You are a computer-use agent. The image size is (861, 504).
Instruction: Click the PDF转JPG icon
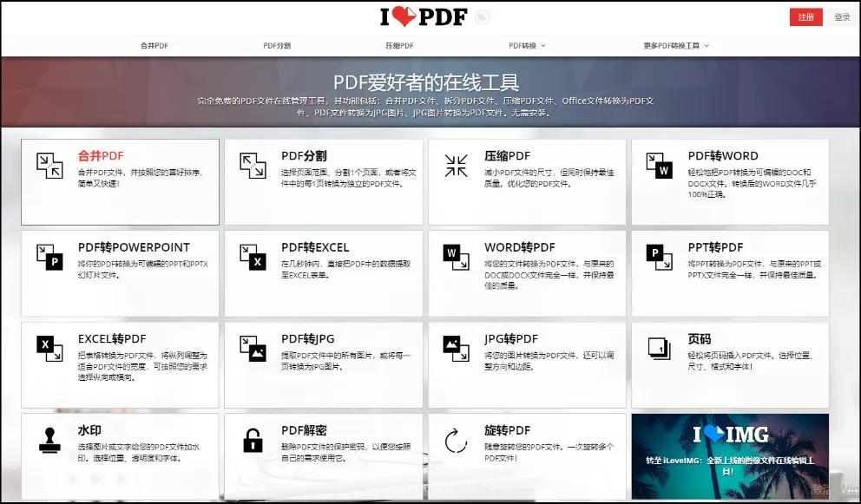[x=253, y=349]
